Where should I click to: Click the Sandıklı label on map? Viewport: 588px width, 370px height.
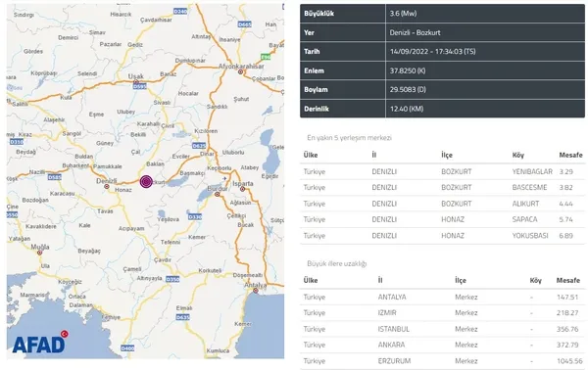(217, 107)
